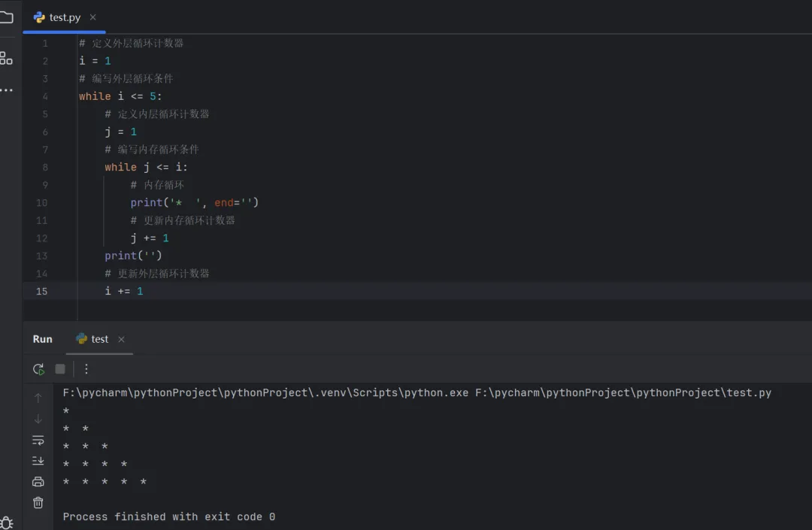
Task: Open the Project folder tool window
Action: click(x=6, y=17)
